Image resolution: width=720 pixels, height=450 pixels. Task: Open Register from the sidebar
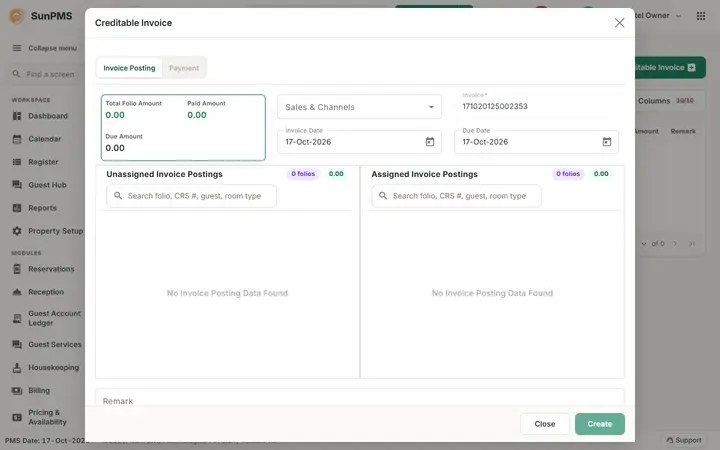click(43, 162)
